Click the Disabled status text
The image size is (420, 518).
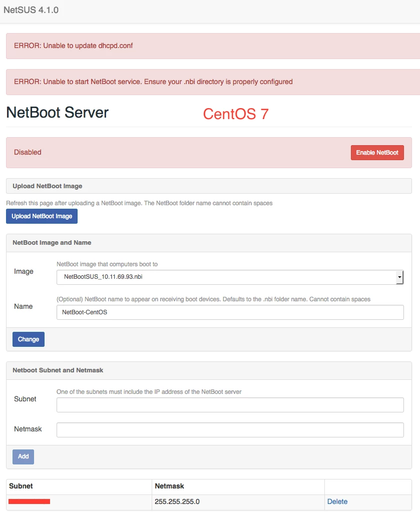click(28, 152)
